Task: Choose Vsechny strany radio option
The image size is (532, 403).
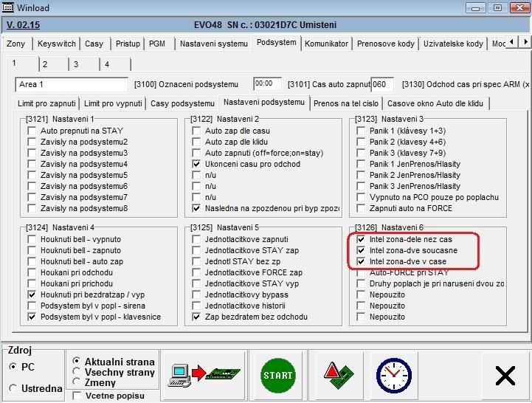Action: coord(77,372)
